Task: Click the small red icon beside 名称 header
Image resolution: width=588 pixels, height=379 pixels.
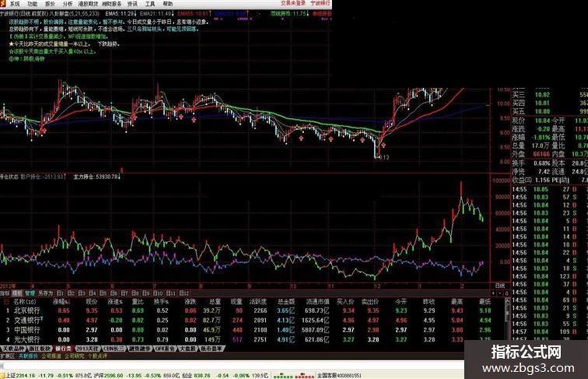Action: pyautogui.click(x=6, y=301)
